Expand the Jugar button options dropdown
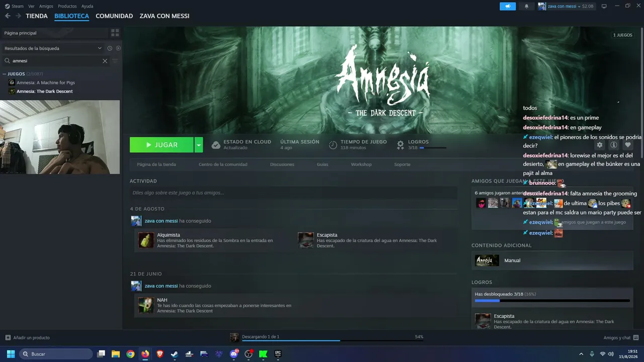 tap(199, 145)
